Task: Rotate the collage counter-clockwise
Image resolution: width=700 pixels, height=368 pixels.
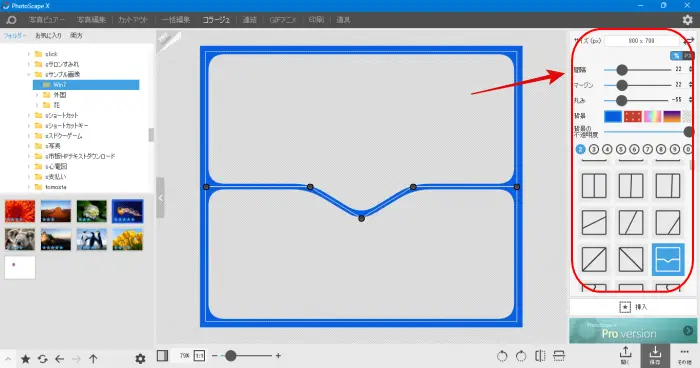Action: point(502,356)
